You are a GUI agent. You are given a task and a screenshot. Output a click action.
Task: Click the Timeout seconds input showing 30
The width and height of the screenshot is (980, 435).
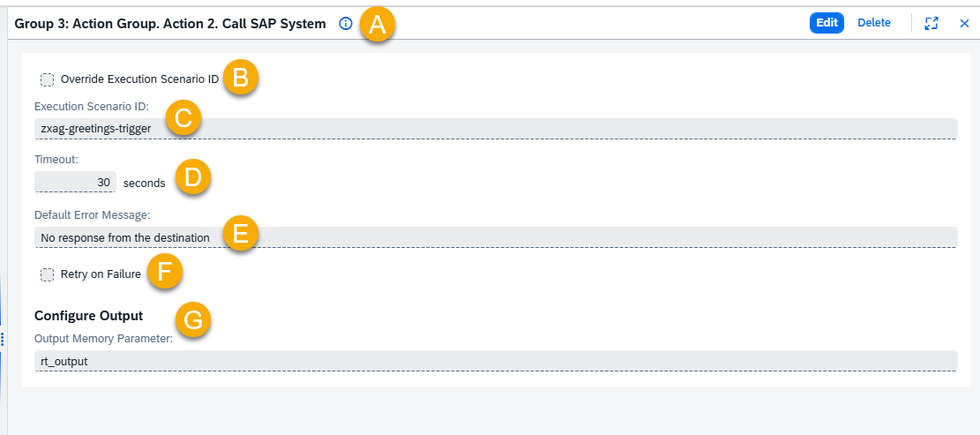click(75, 183)
